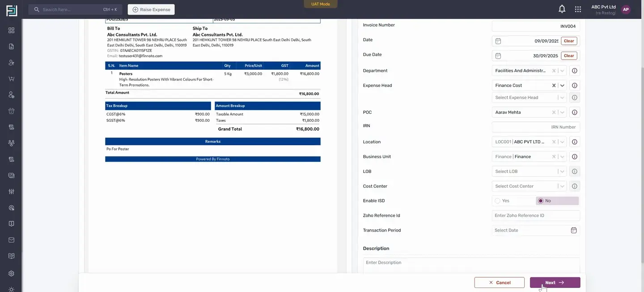This screenshot has height=292, width=644.
Task: Clear the Finance Cost expense head selection
Action: click(554, 86)
